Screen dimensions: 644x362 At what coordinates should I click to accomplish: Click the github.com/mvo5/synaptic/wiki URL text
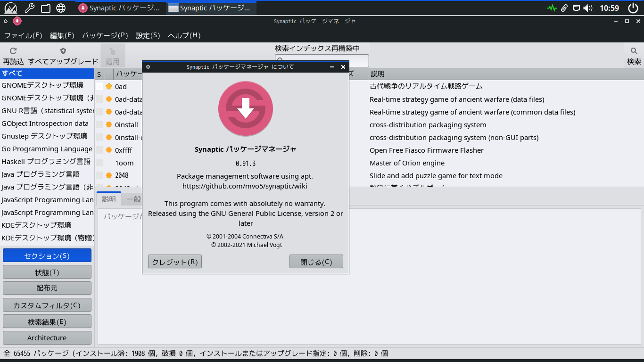(245, 186)
